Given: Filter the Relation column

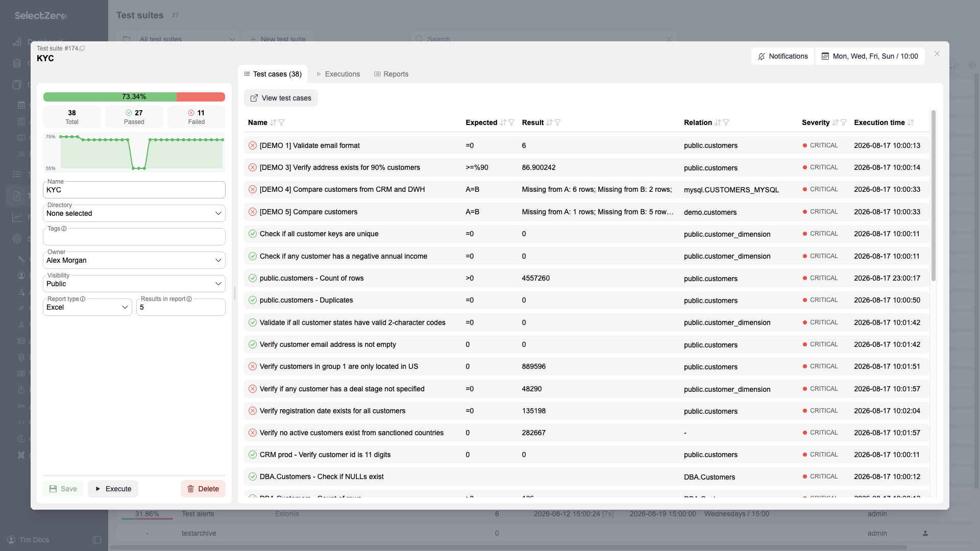Looking at the screenshot, I should (726, 122).
